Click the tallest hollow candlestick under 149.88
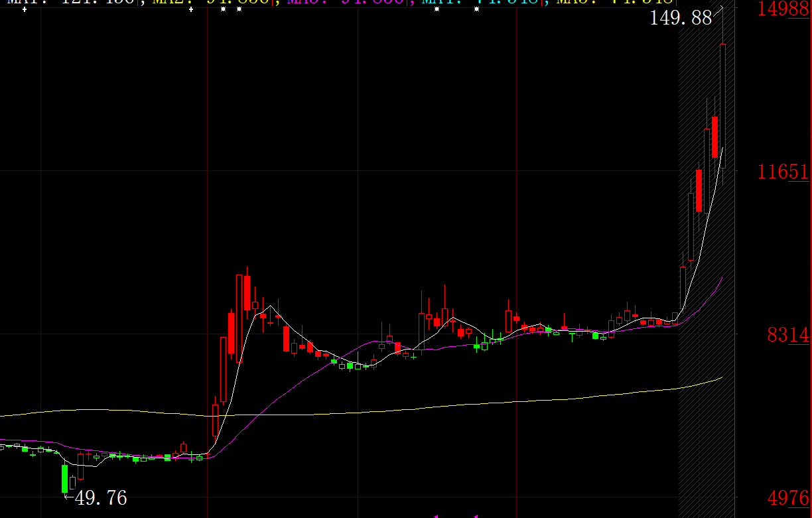This screenshot has height=518, width=812. [722, 105]
